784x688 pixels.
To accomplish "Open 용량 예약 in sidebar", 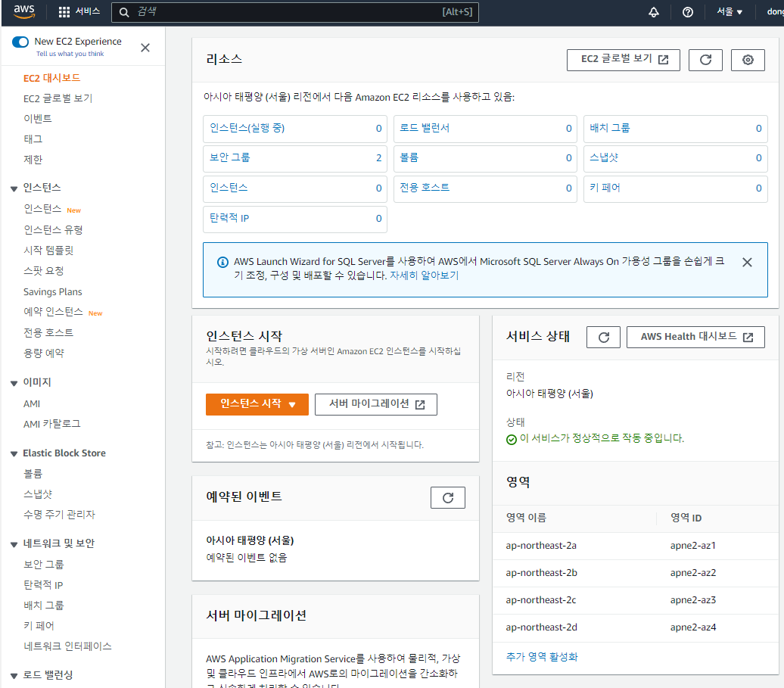I will (x=43, y=353).
